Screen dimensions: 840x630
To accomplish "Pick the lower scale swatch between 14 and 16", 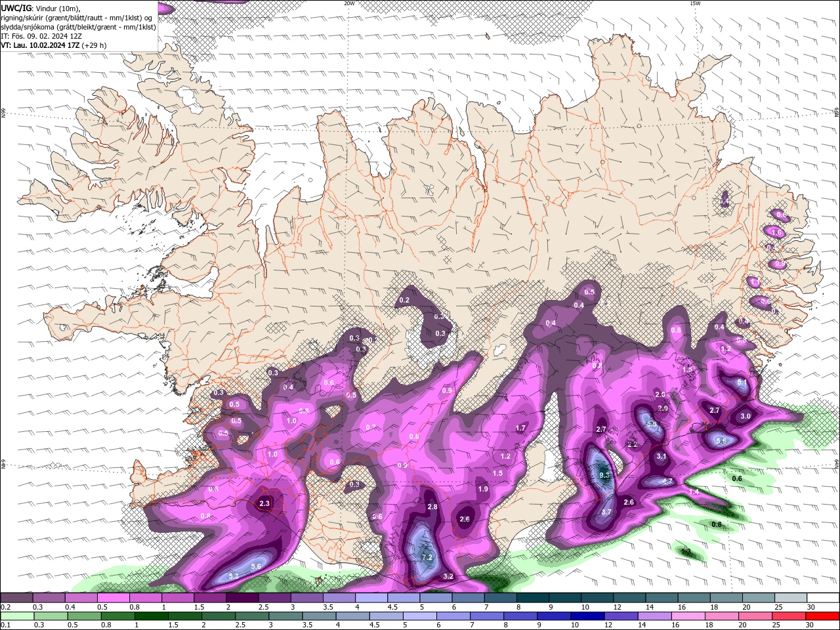I will point(654,616).
